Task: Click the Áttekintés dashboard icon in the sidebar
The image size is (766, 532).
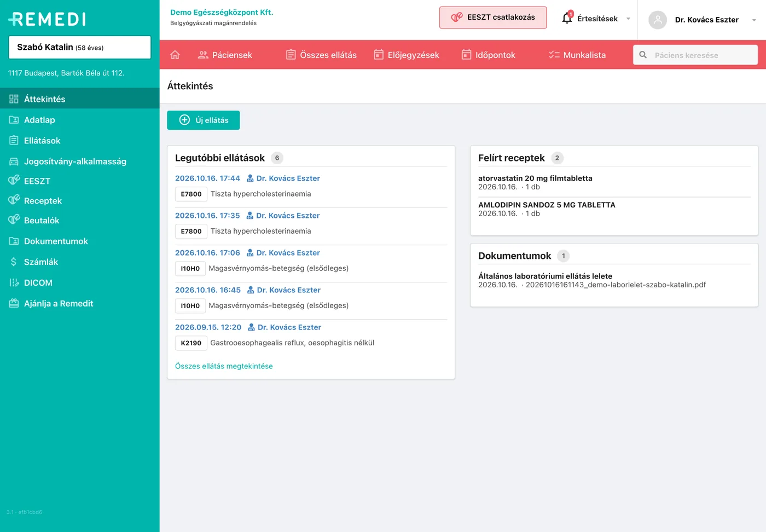Action: 14,99
